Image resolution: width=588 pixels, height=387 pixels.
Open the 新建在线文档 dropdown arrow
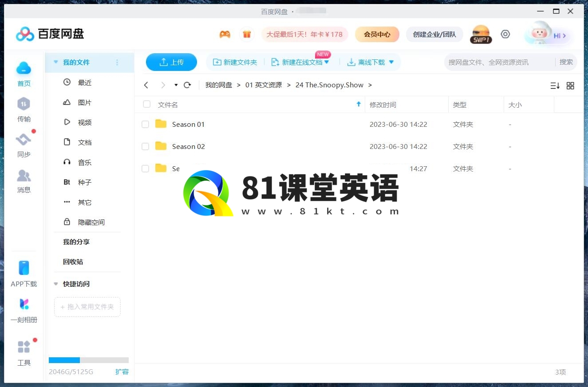[x=327, y=62]
